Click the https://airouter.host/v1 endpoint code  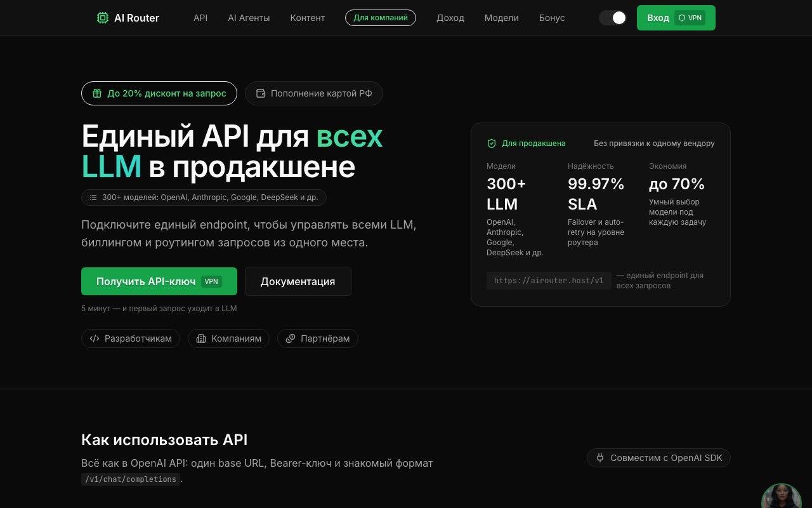pyautogui.click(x=549, y=281)
